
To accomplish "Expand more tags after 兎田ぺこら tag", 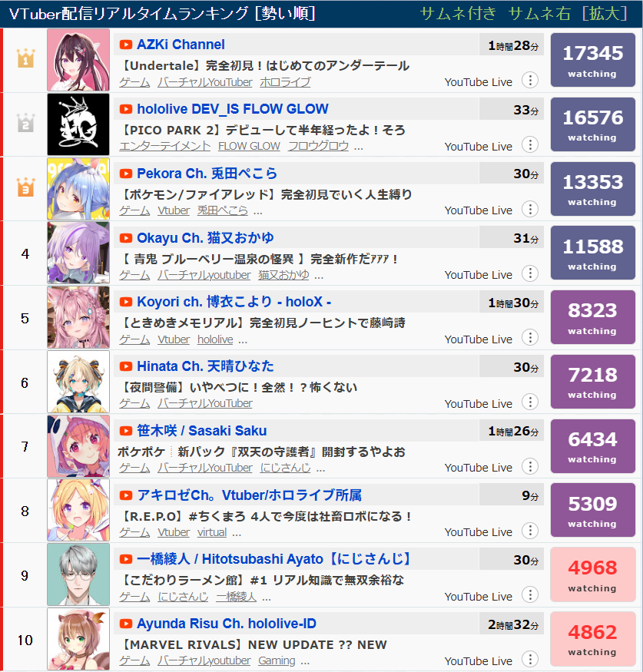I will [x=257, y=213].
